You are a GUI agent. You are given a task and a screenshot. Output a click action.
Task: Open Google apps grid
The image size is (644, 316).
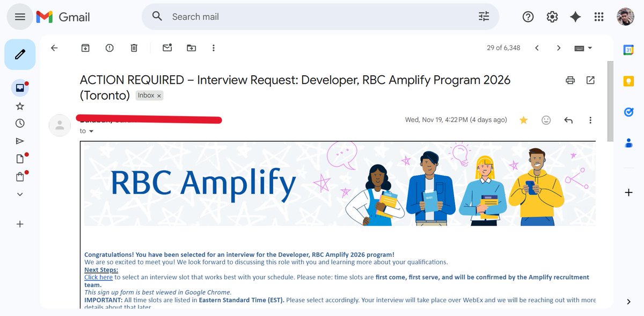click(x=599, y=17)
